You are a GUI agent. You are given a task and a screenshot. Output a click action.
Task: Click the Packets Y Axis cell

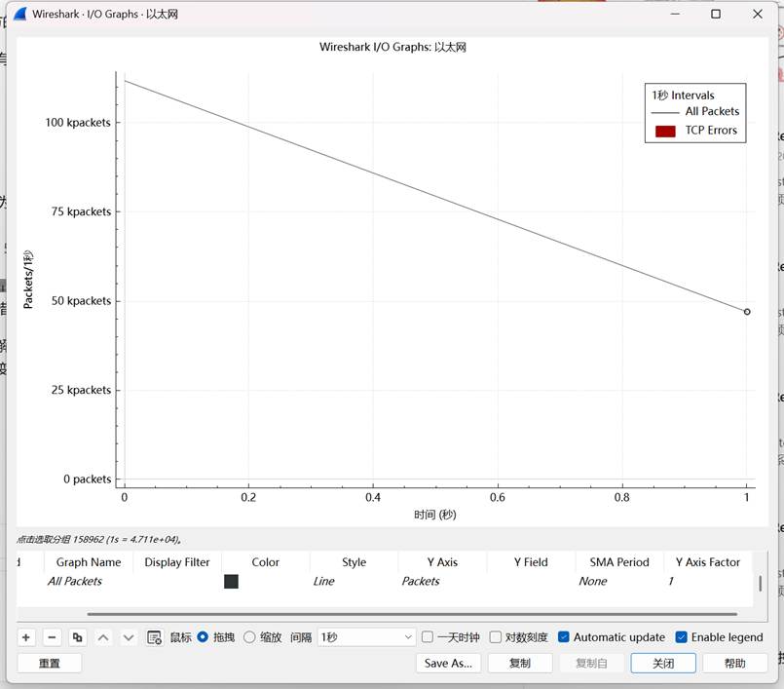click(x=421, y=582)
